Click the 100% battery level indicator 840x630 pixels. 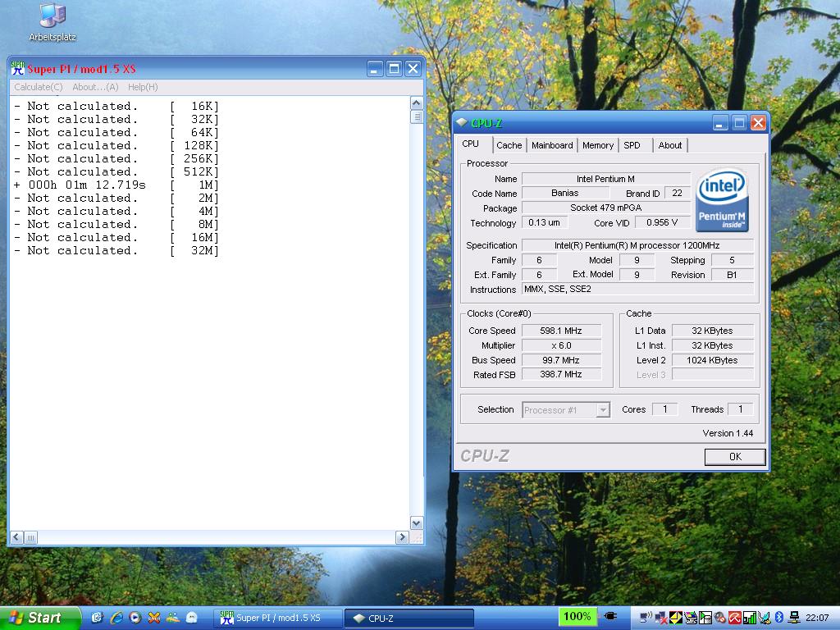click(x=577, y=617)
